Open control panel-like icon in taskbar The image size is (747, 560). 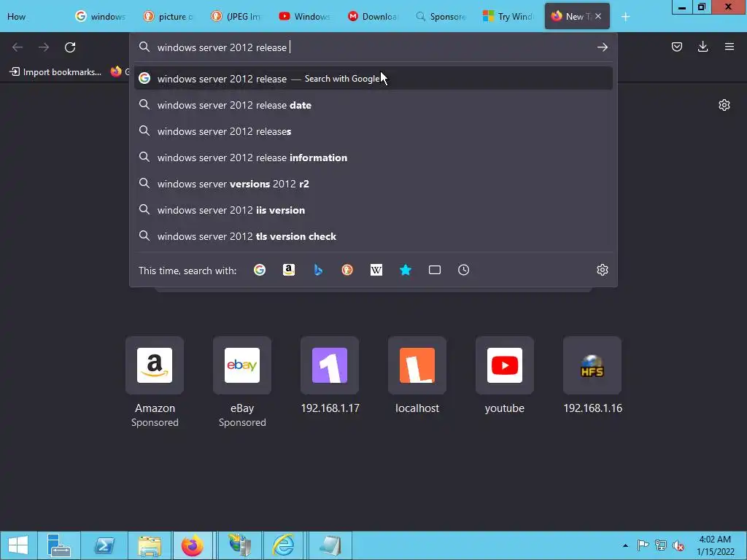(239, 545)
